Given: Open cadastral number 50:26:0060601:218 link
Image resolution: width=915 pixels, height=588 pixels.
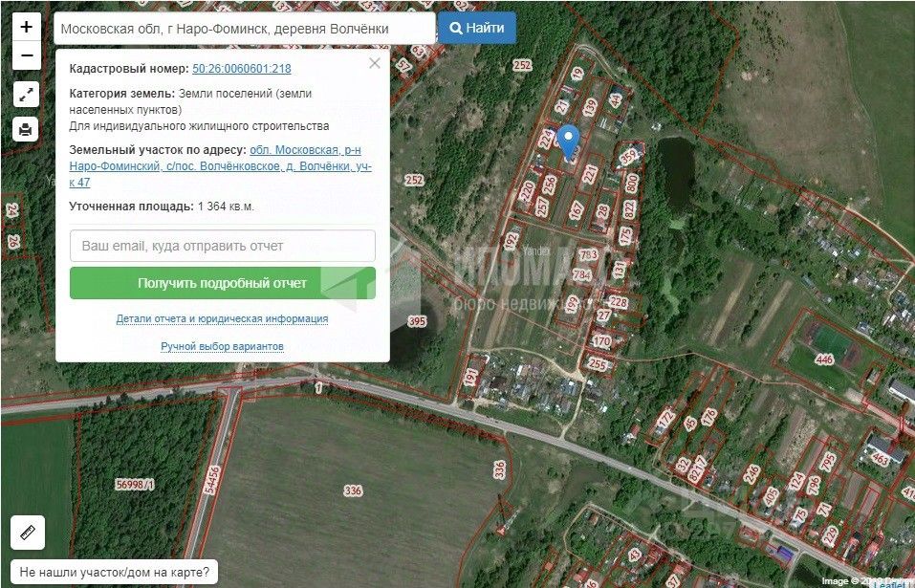Looking at the screenshot, I should pos(242,68).
